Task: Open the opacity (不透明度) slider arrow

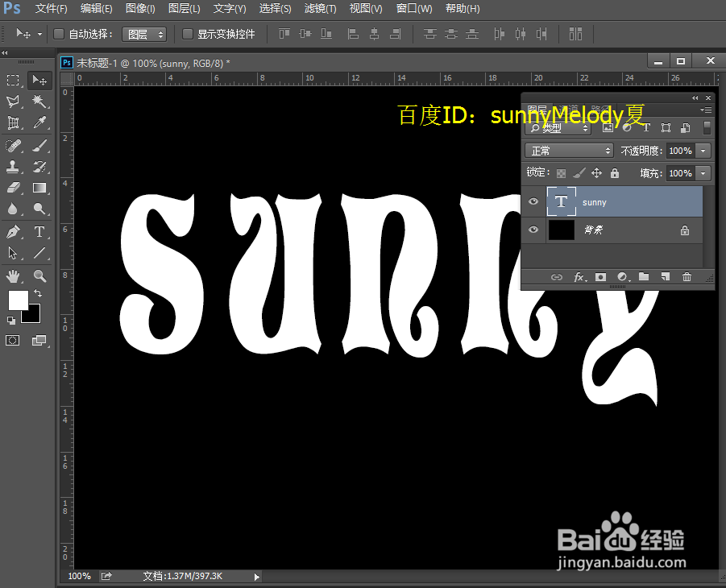Action: [x=703, y=151]
